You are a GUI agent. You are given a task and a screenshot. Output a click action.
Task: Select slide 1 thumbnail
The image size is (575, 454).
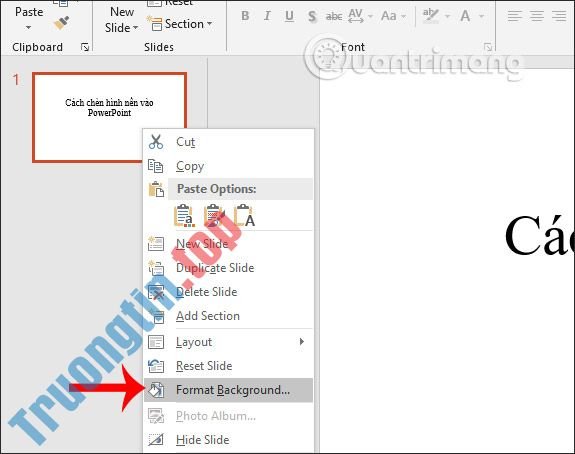click(109, 117)
